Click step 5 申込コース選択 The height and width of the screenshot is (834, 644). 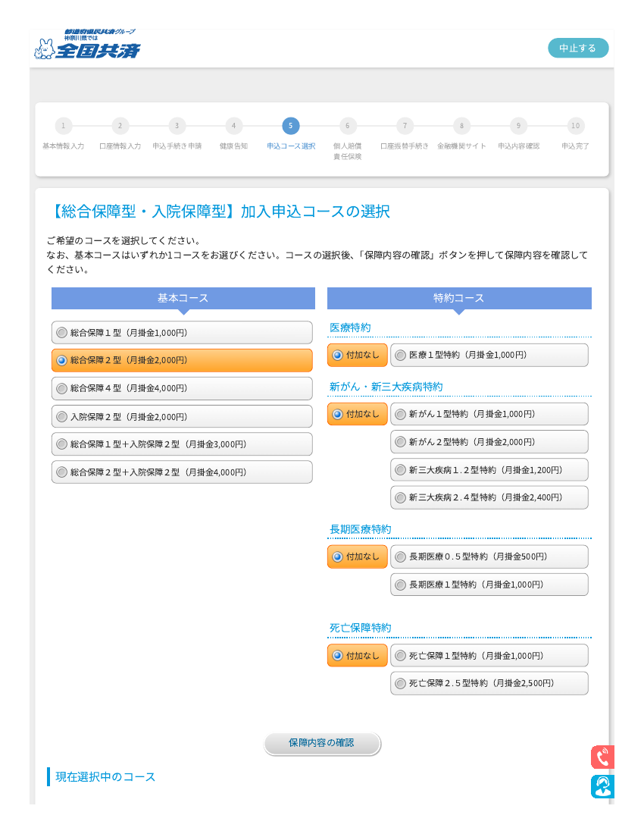click(291, 133)
